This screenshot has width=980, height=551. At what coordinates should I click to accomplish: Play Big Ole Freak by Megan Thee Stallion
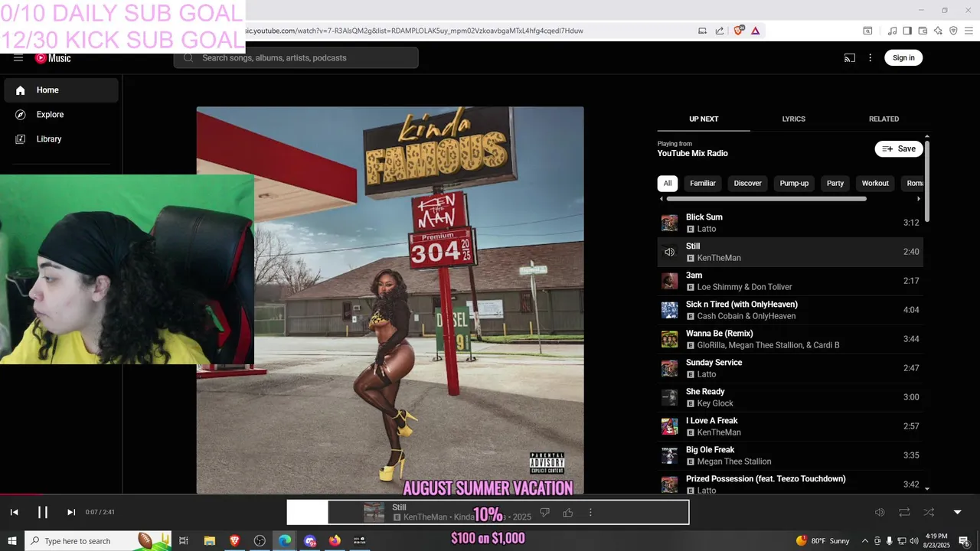pyautogui.click(x=790, y=455)
